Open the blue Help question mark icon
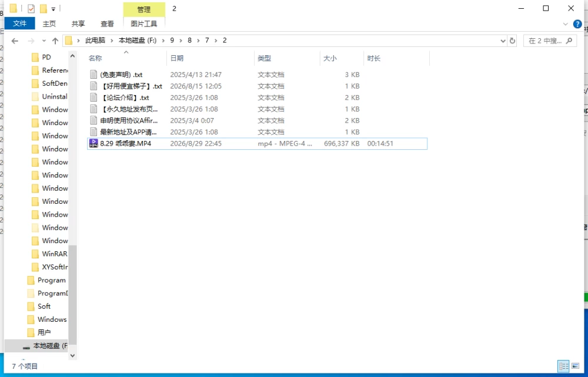The width and height of the screenshot is (588, 377). pos(577,24)
